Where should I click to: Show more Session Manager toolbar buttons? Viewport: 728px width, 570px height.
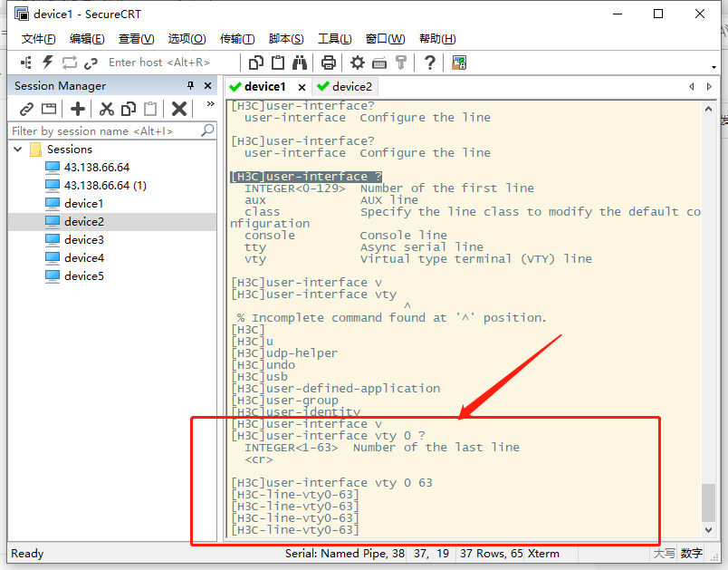(210, 103)
